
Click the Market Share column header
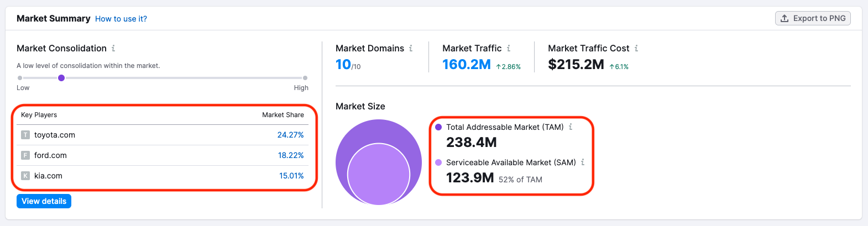tap(283, 115)
